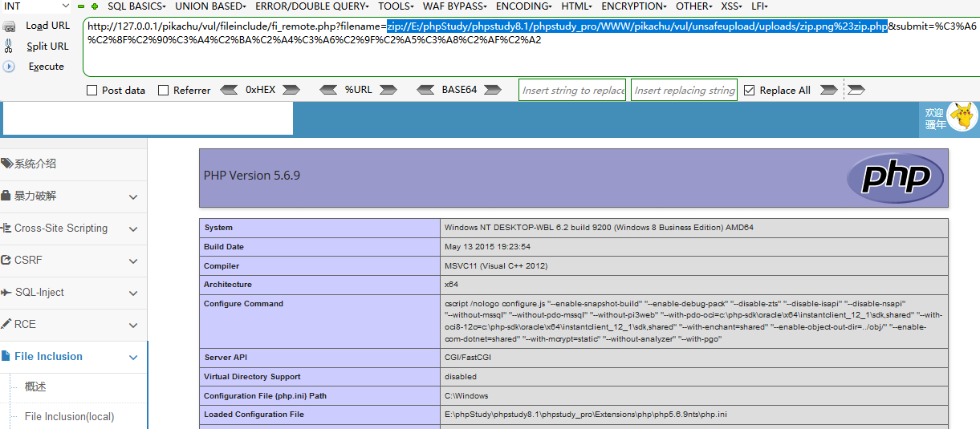Click the 'C:\Windows' value cell
This screenshot has width=980, height=429.
(466, 396)
